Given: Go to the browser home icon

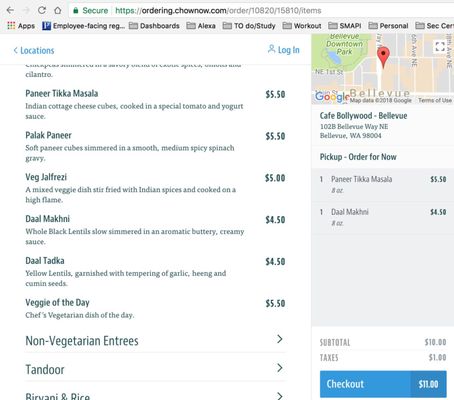Looking at the screenshot, I should (x=58, y=10).
